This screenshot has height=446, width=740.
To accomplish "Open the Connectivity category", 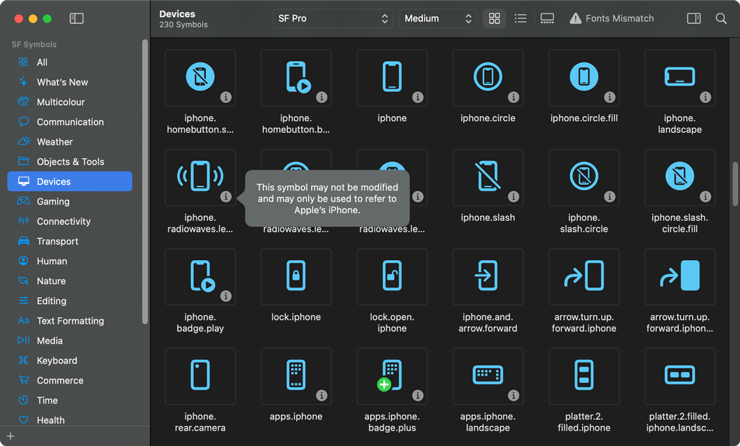I will (70, 221).
